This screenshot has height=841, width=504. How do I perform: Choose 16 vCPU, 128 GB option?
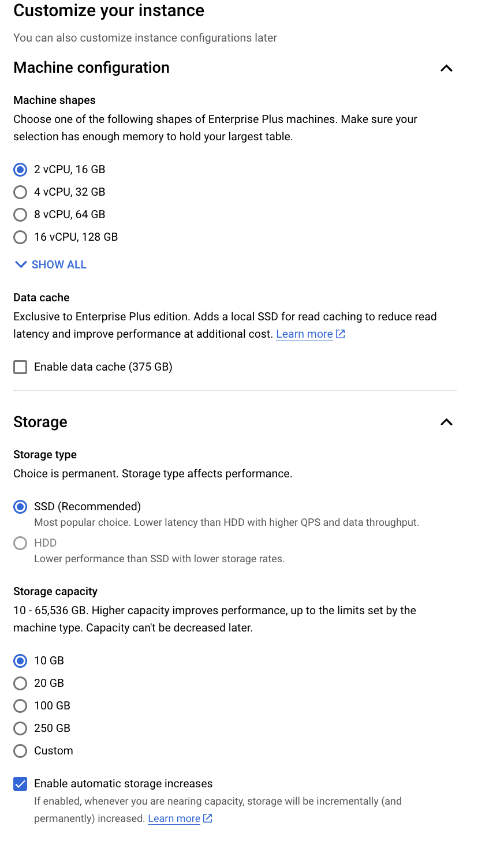click(x=20, y=237)
